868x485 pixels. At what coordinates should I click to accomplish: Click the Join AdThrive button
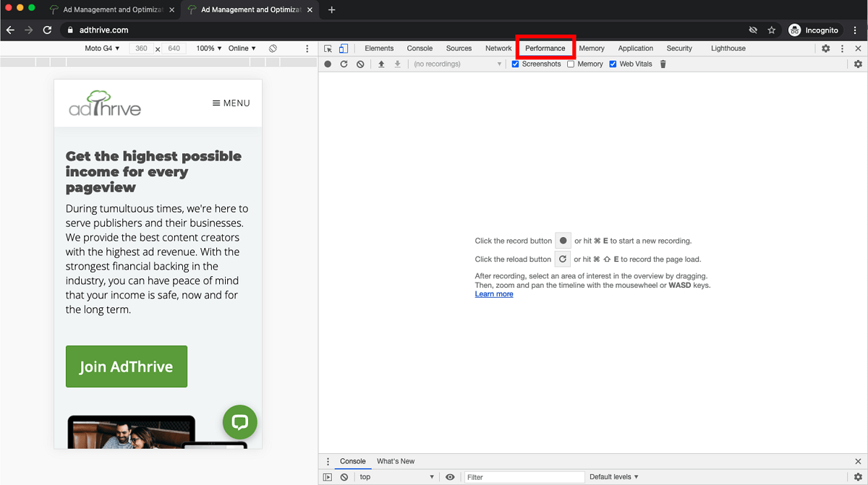(127, 366)
